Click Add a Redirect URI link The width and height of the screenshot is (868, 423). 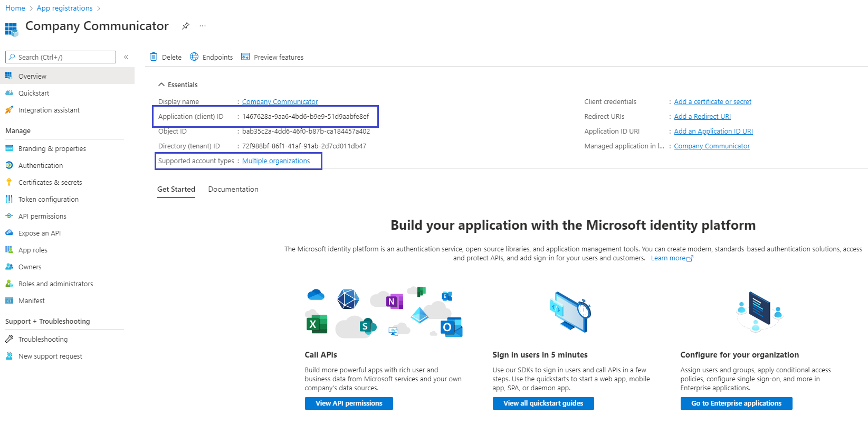coord(702,117)
